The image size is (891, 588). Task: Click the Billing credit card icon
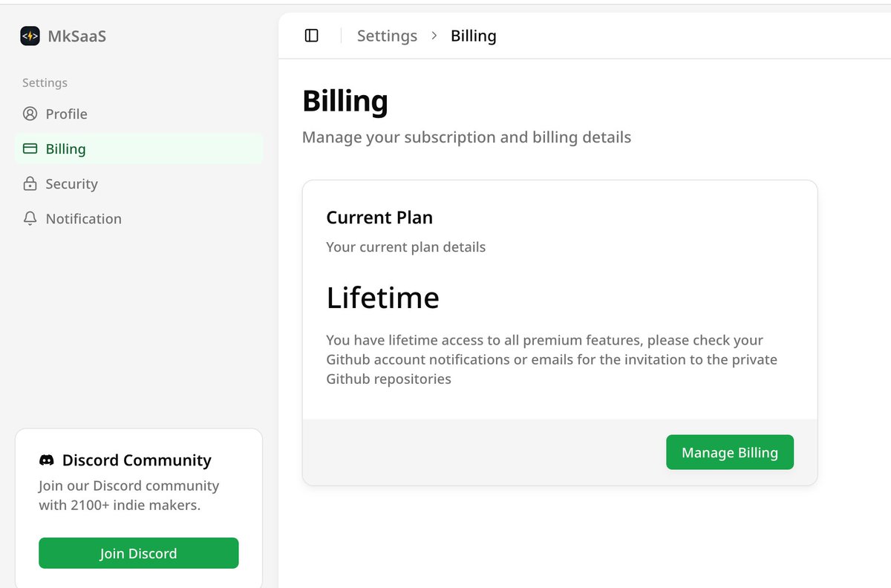pos(30,148)
